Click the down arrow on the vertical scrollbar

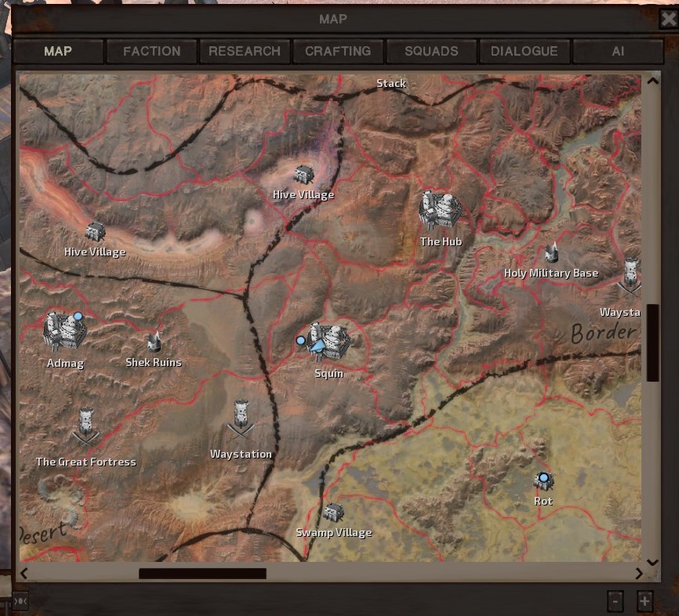click(x=653, y=561)
